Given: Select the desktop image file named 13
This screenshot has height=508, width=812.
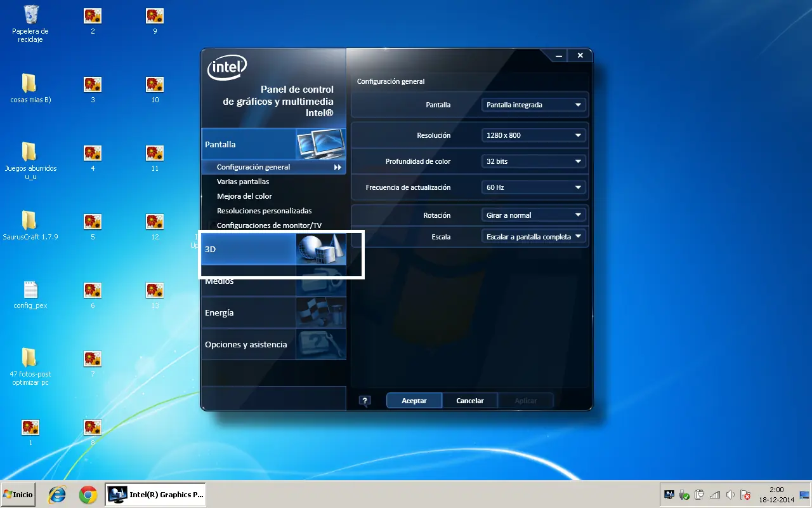Looking at the screenshot, I should point(155,295).
